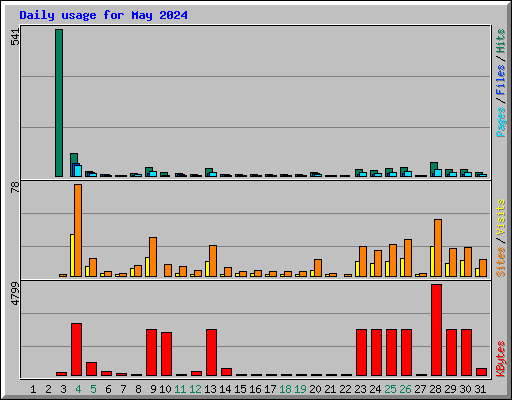The width and height of the screenshot is (512, 400).
Task: Click green weekend day label 5
Action: tap(93, 389)
